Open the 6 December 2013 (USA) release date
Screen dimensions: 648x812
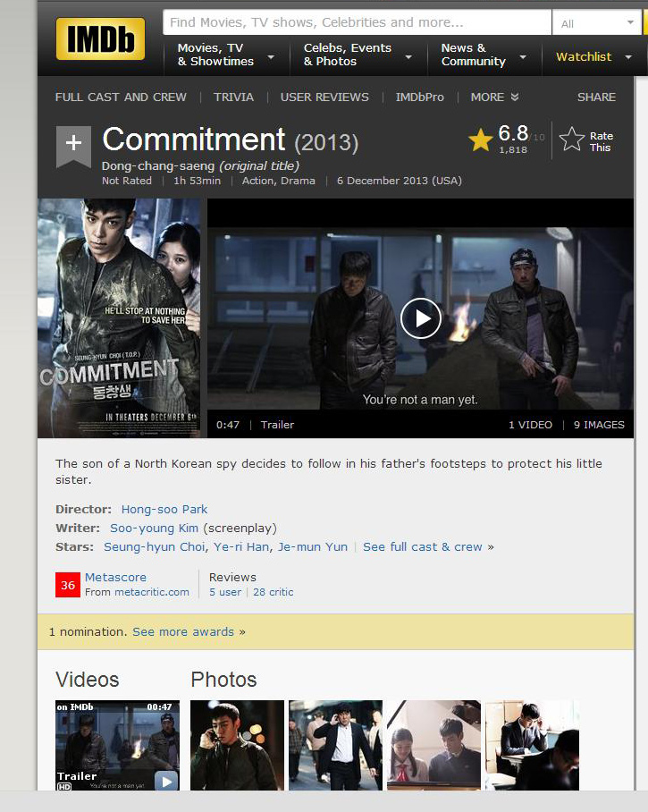399,181
